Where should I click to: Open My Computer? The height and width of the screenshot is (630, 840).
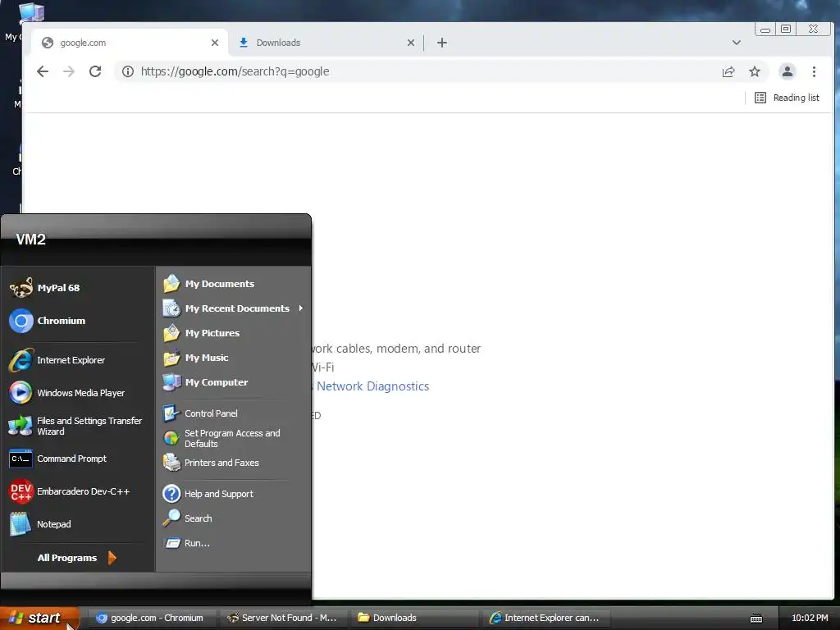[206, 382]
